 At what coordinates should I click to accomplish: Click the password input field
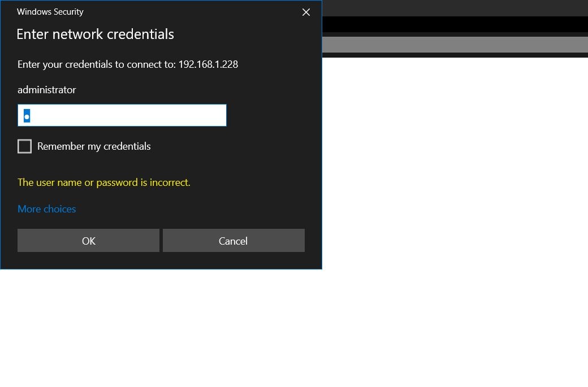[122, 115]
